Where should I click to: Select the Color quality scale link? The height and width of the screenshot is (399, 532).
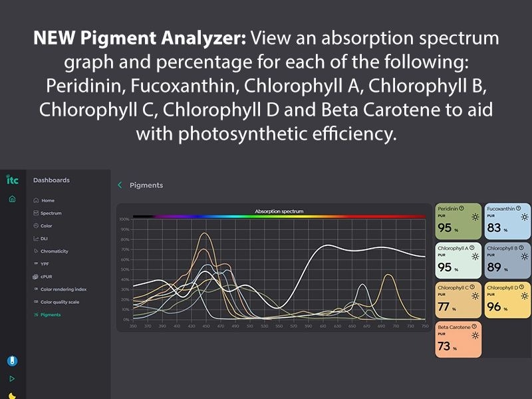60,302
